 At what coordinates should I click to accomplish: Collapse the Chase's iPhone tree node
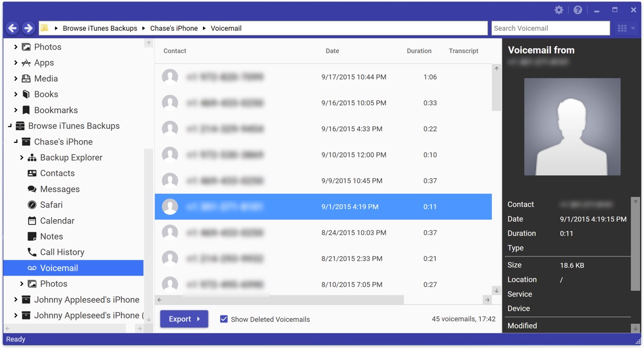16,142
